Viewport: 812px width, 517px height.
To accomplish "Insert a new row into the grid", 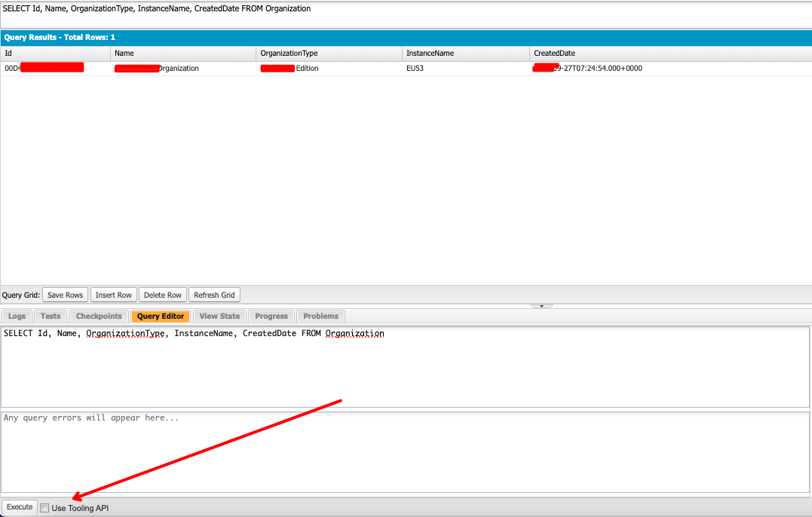I will pos(113,294).
